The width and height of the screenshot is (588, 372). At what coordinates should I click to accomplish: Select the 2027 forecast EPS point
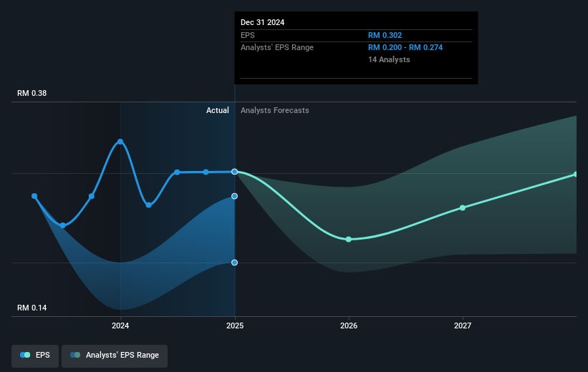(x=463, y=208)
